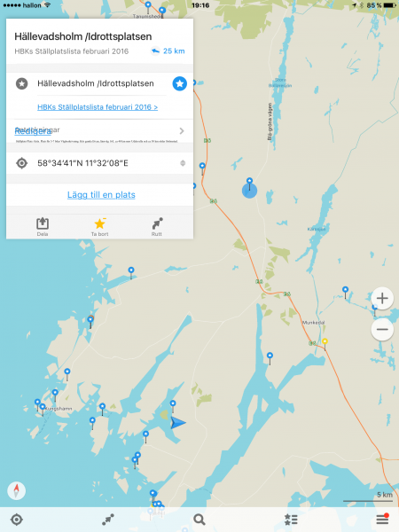Toggle the blue bookmark star button

tap(179, 83)
